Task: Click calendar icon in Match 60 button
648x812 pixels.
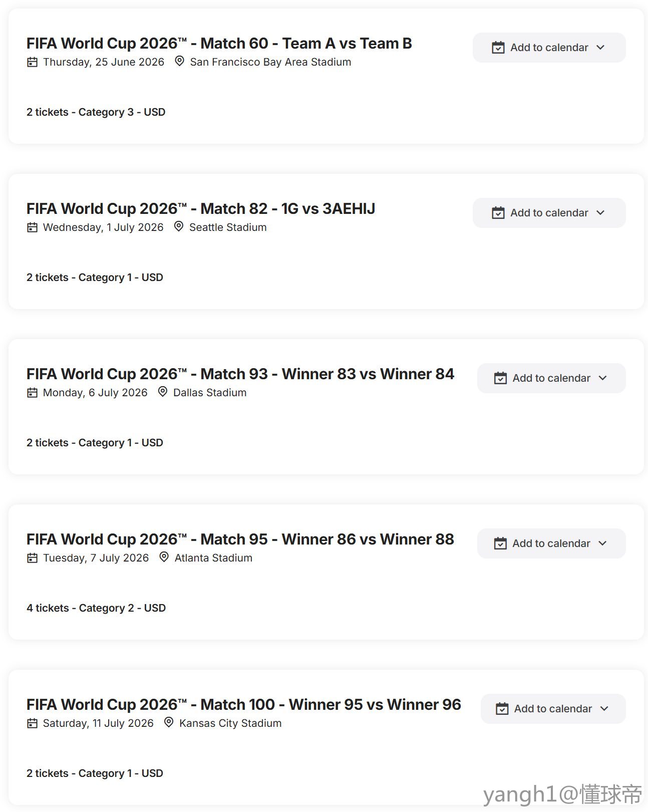Action: coord(498,48)
